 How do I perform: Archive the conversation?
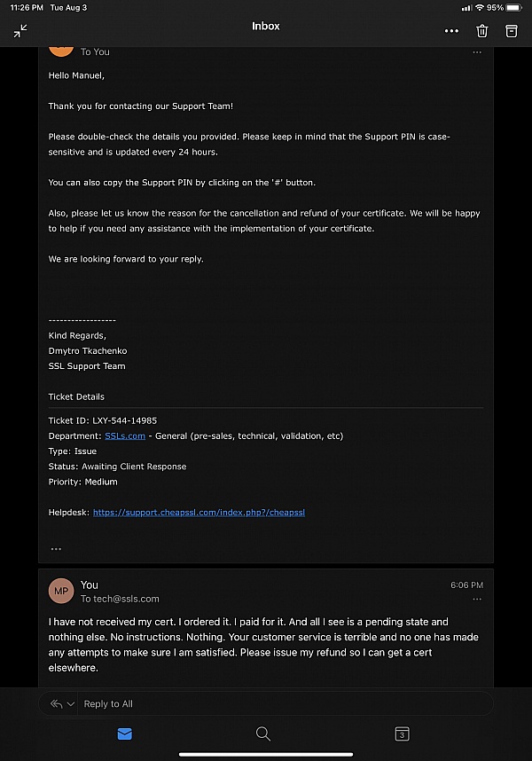[512, 31]
